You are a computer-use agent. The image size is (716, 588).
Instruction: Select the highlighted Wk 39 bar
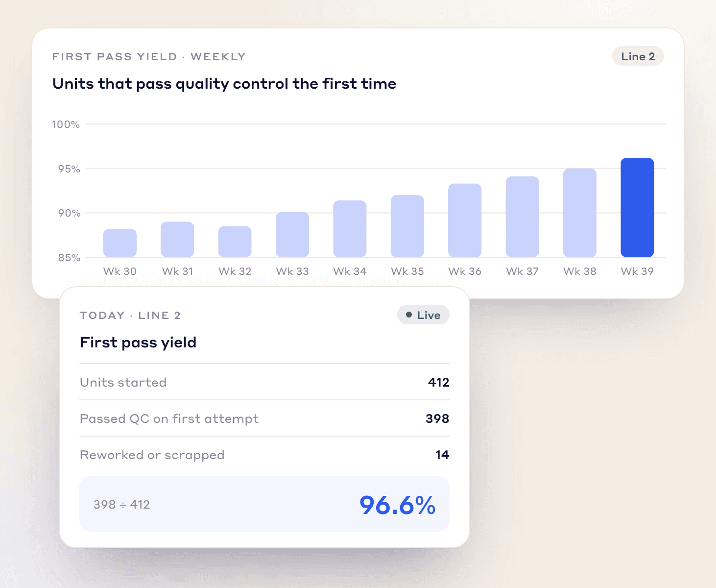click(637, 207)
